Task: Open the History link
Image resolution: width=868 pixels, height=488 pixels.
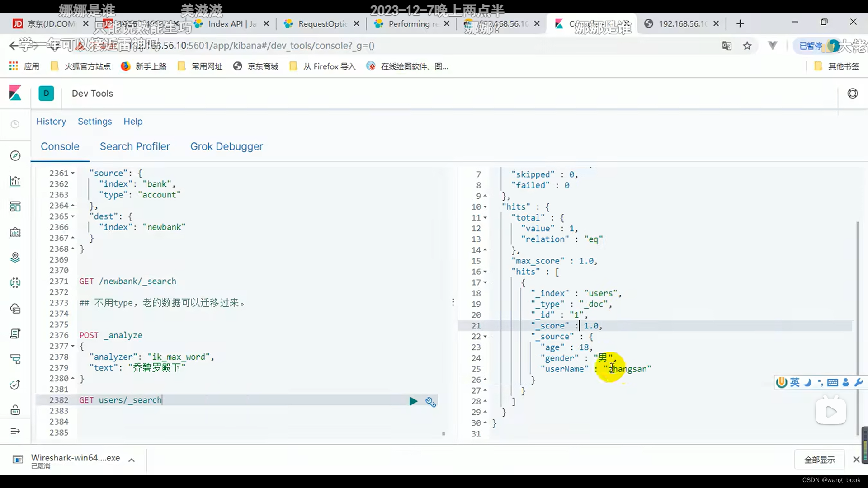Action: click(51, 122)
